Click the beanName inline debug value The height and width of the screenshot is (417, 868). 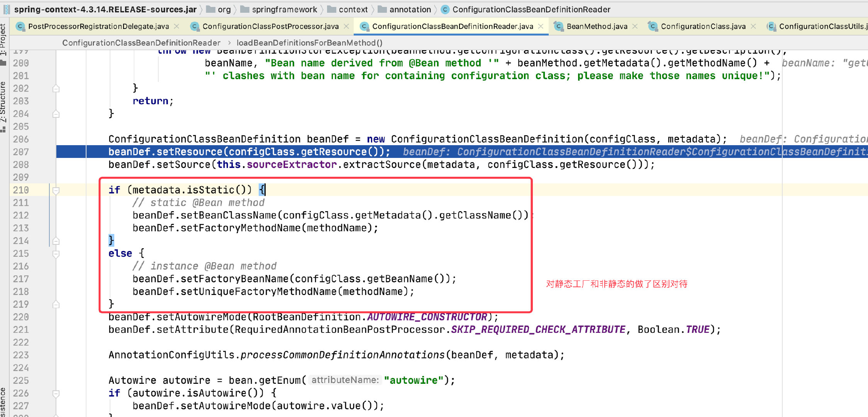tap(825, 63)
